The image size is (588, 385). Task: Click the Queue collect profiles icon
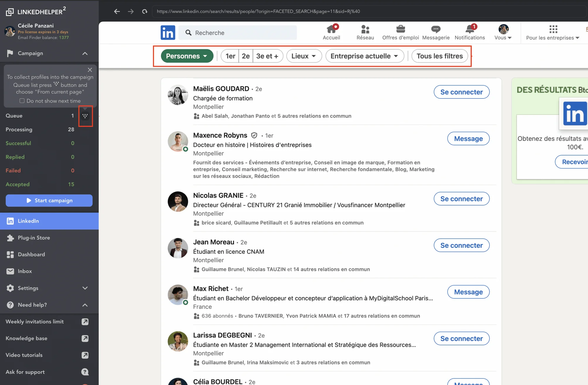pyautogui.click(x=85, y=116)
